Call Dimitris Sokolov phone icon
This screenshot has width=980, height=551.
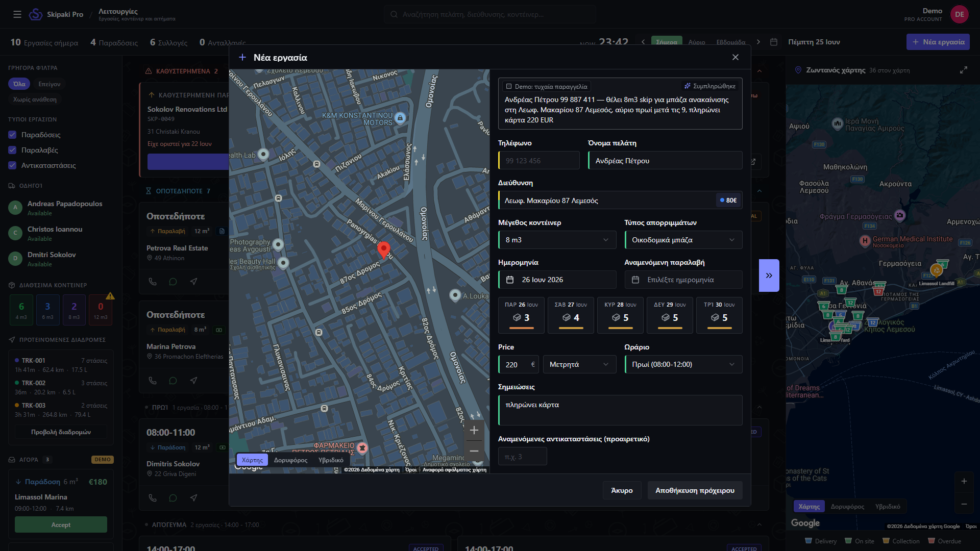coord(153,498)
